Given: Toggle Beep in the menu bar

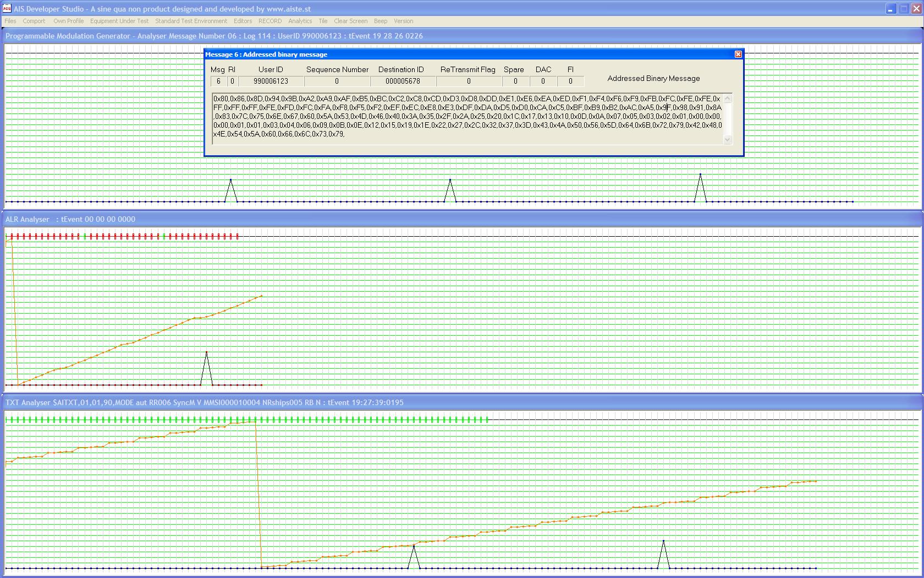Looking at the screenshot, I should pyautogui.click(x=380, y=21).
